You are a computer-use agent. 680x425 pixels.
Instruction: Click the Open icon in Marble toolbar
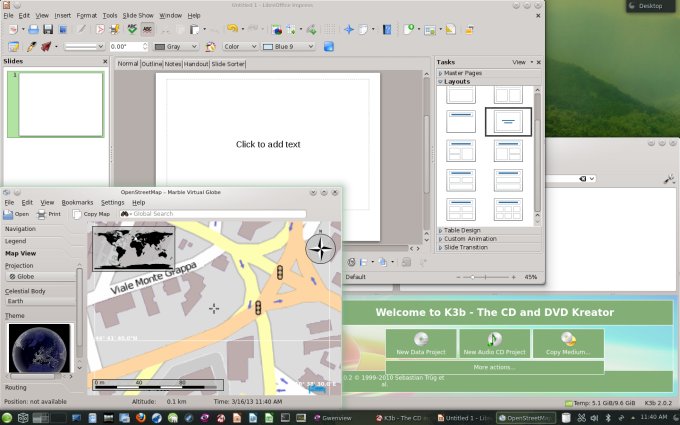[x=10, y=214]
